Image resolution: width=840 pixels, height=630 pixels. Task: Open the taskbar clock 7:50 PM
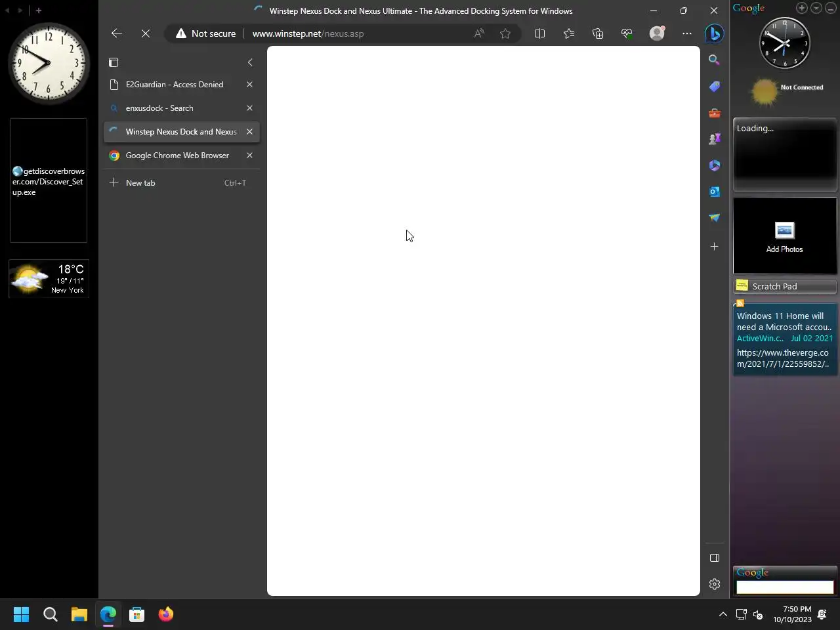[x=792, y=614]
